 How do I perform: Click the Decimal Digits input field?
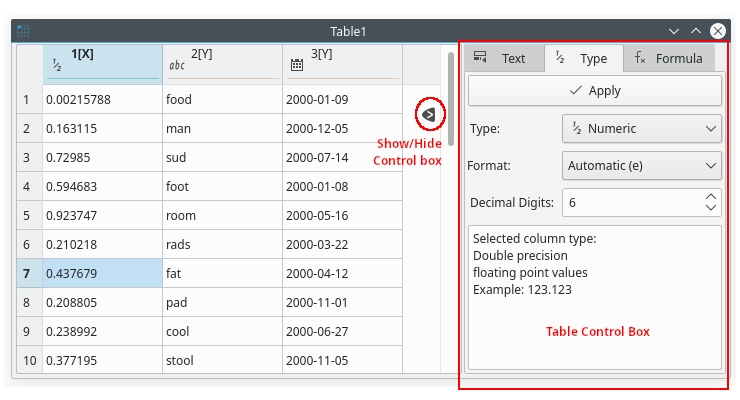pos(630,202)
